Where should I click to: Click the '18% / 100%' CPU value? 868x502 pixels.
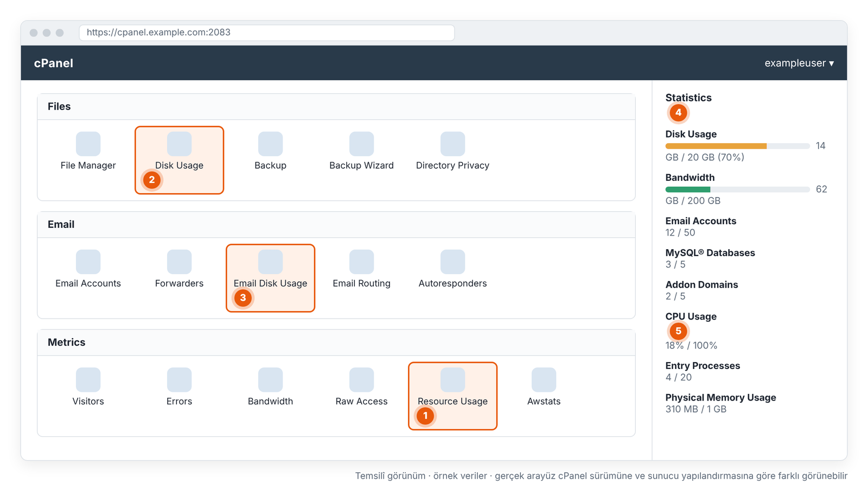click(692, 346)
